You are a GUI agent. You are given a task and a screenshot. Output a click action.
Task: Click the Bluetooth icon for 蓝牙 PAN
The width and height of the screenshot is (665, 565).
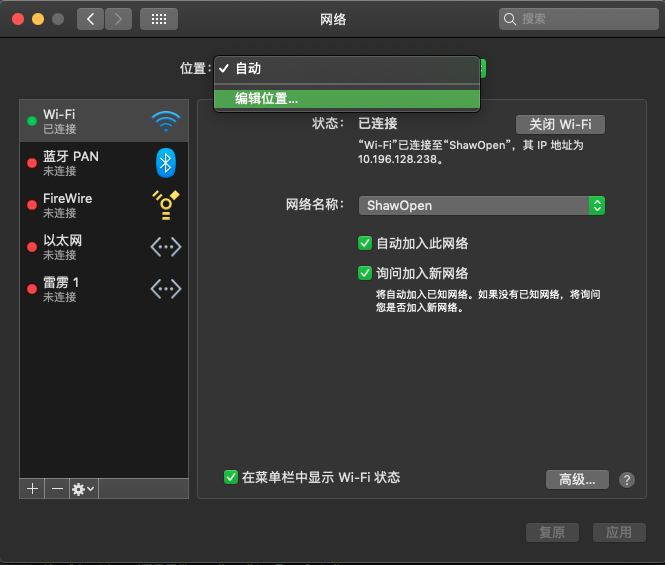[x=166, y=163]
